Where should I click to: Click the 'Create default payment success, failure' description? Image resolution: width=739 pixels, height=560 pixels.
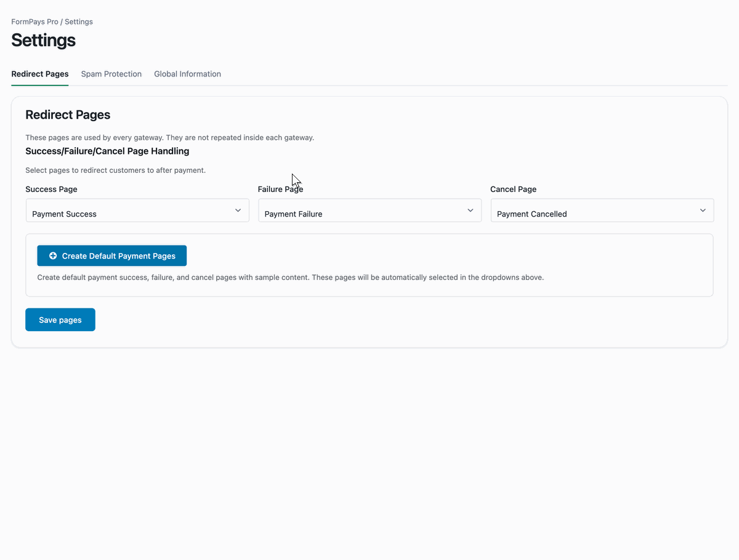tap(291, 278)
